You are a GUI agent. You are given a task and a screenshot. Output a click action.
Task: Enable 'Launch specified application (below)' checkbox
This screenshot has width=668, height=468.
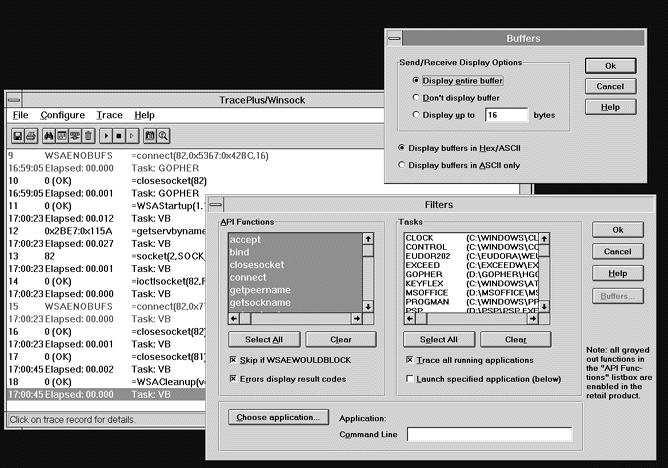coord(409,379)
